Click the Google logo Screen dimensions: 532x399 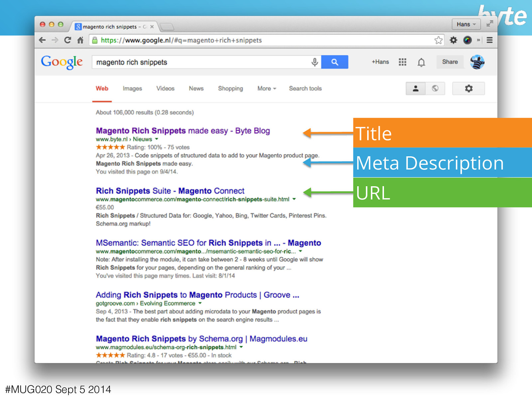click(x=62, y=62)
